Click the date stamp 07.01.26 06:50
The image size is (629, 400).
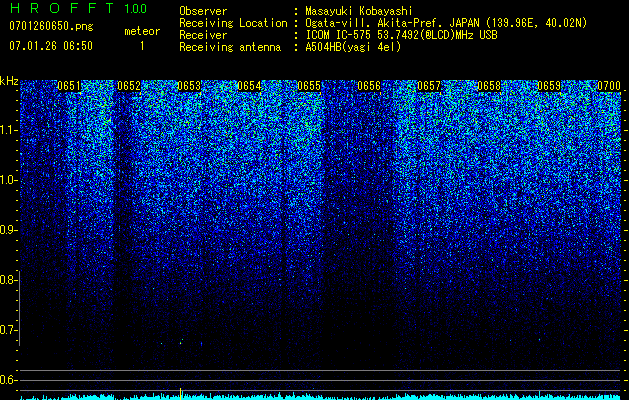point(51,46)
